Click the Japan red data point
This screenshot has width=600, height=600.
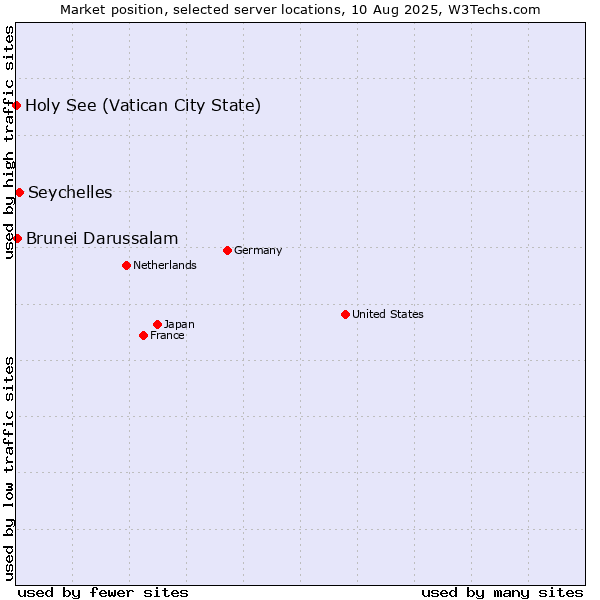157,324
